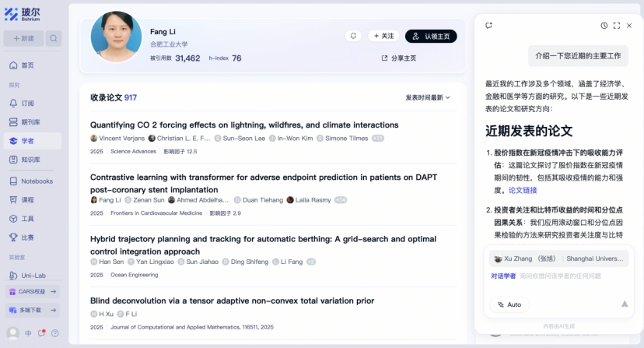Open chat history clock icon
This screenshot has width=644, height=348.
point(604,26)
